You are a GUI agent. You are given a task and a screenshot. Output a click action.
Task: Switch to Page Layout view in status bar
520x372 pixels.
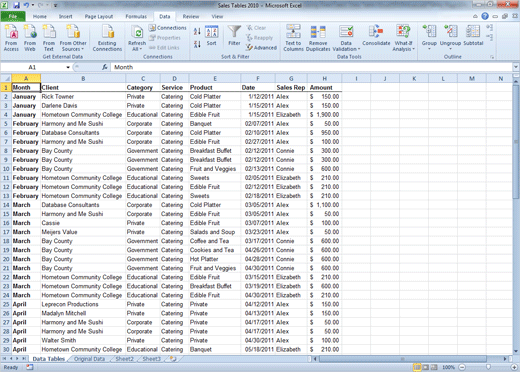point(426,367)
